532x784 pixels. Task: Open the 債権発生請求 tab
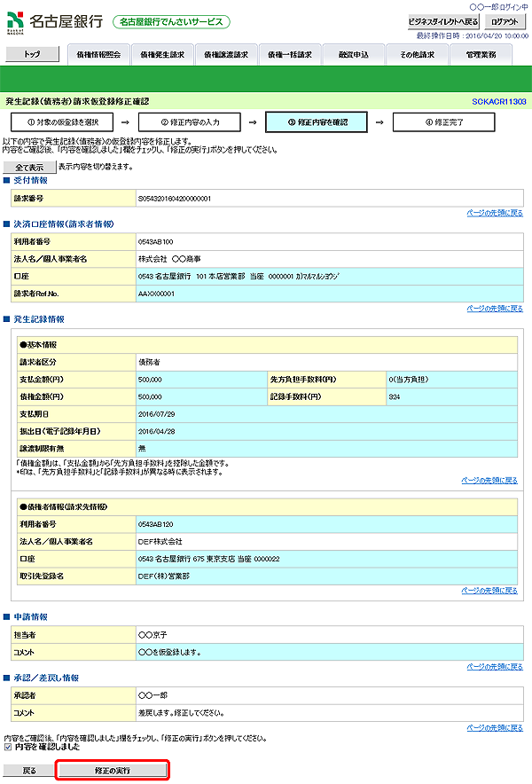coord(162,54)
